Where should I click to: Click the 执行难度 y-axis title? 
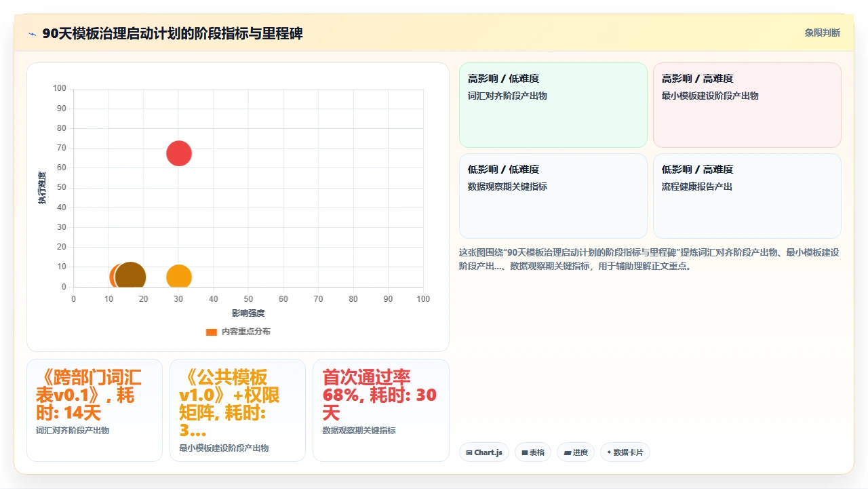(42, 188)
